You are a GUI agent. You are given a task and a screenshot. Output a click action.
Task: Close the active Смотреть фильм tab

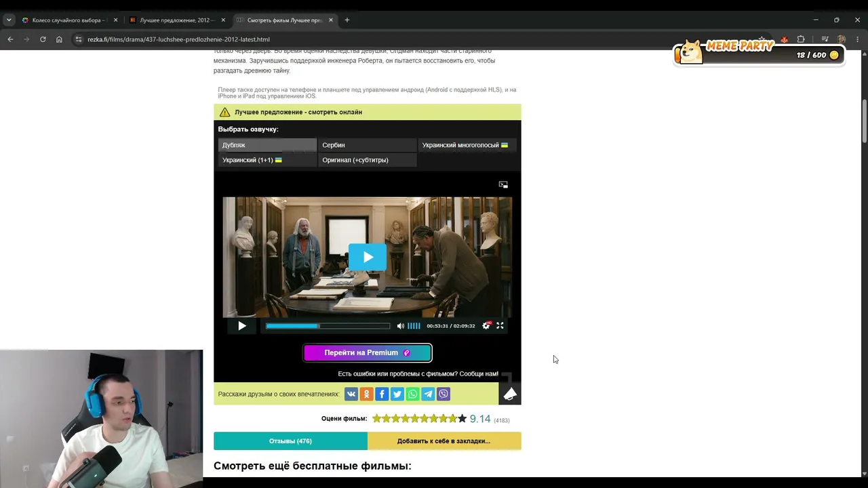[331, 20]
